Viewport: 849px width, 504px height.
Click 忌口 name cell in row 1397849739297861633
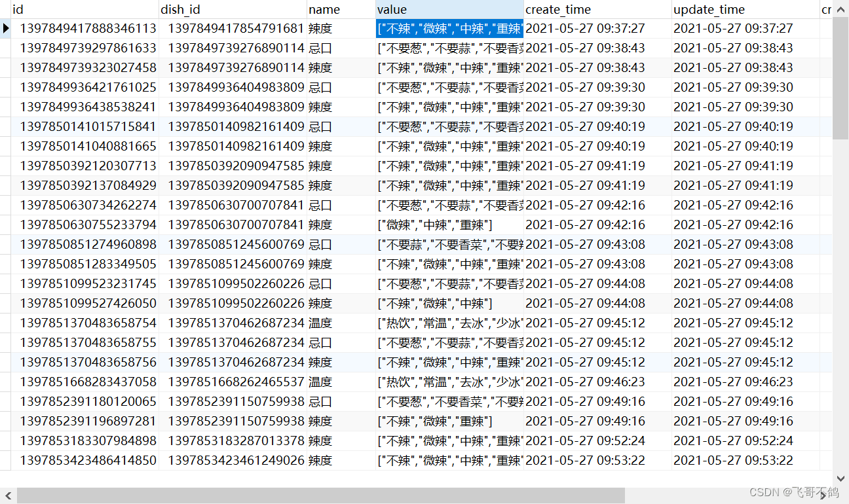tap(341, 48)
